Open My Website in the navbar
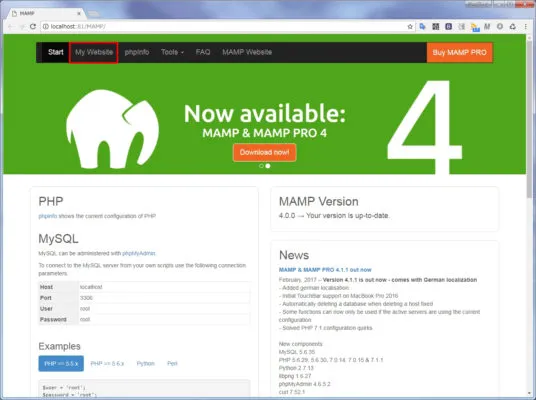The image size is (536, 400). point(94,52)
